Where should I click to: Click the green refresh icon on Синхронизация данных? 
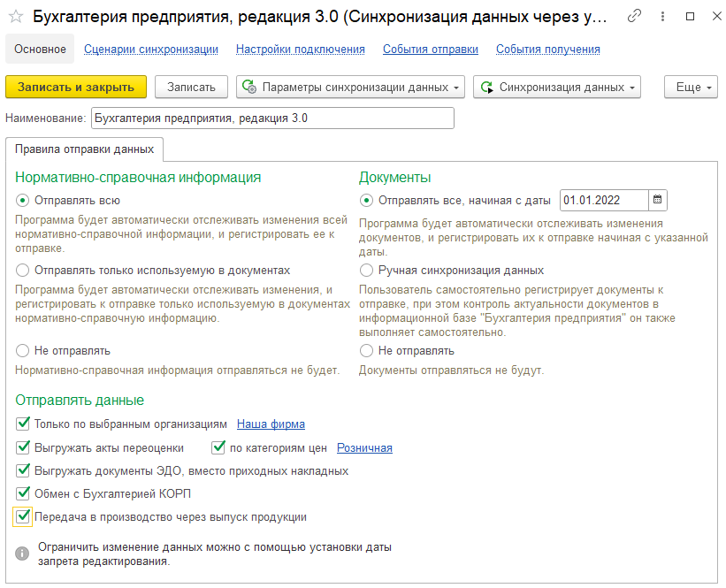pos(486,87)
